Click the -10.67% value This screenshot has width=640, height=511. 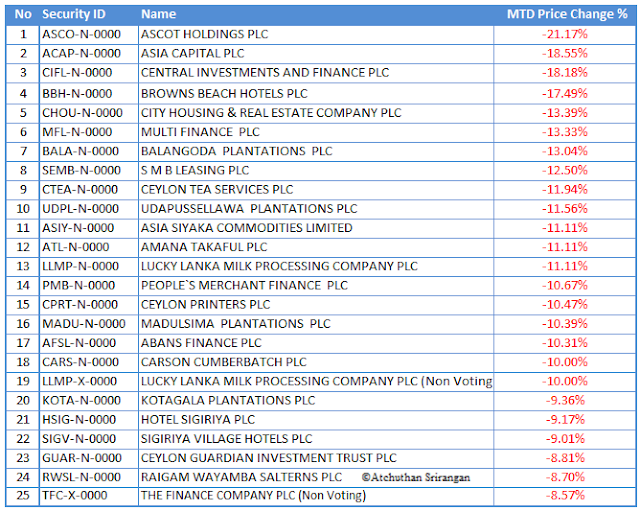[565, 285]
